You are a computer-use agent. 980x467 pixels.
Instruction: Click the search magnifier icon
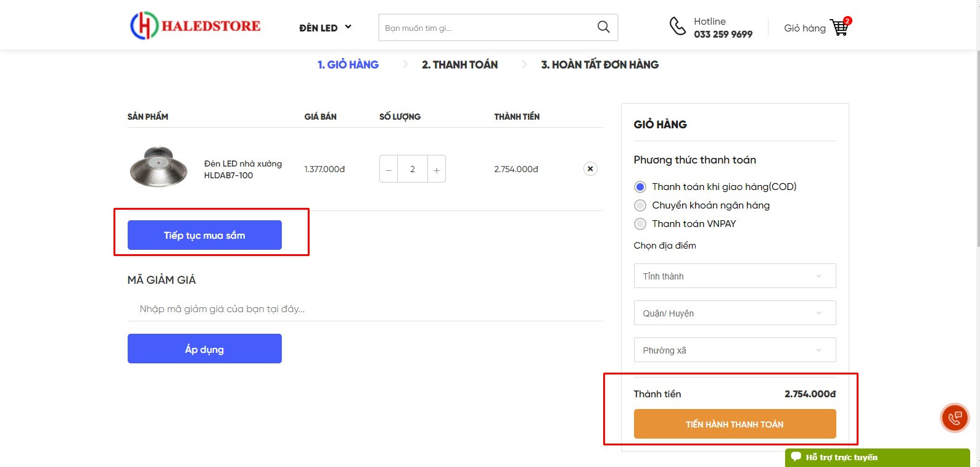tap(603, 27)
